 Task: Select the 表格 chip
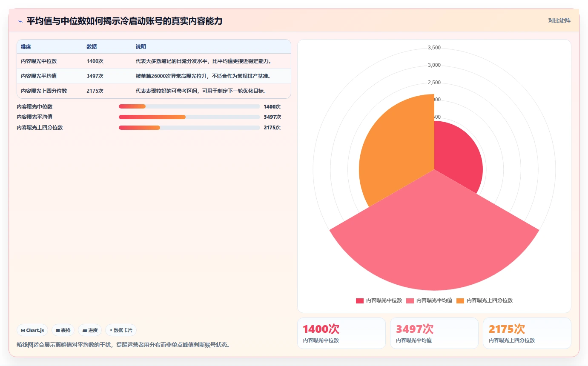(x=63, y=330)
